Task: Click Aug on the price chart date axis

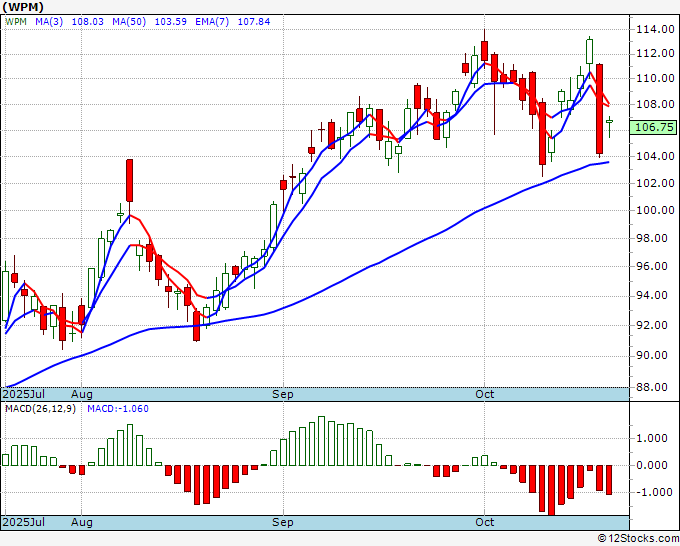Action: pyautogui.click(x=82, y=394)
